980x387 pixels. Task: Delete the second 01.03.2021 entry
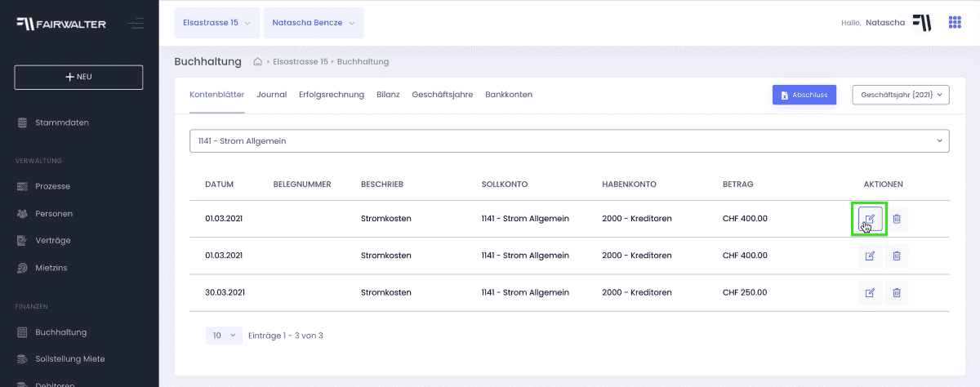(x=897, y=256)
